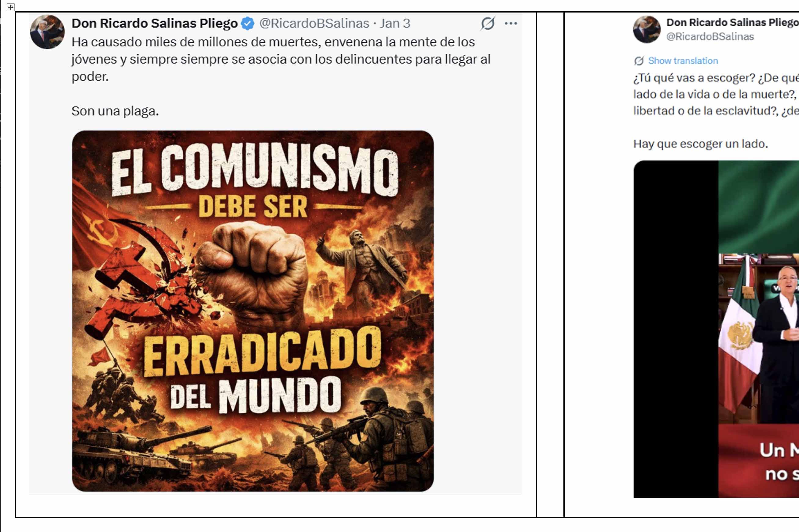Click the Jan 3 tweet date
Viewport: 799px width, 532px height.
click(395, 24)
